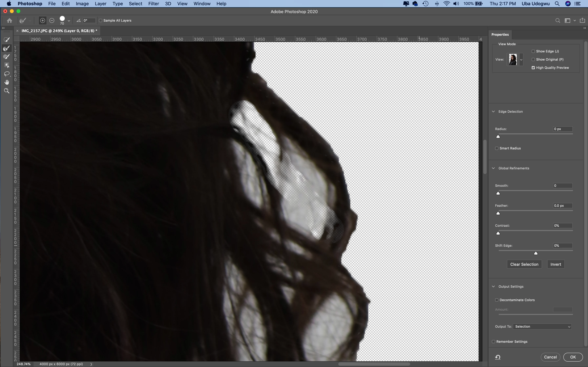Open the View mode thumbnail dropdown
Image resolution: width=588 pixels, height=367 pixels.
(x=521, y=59)
